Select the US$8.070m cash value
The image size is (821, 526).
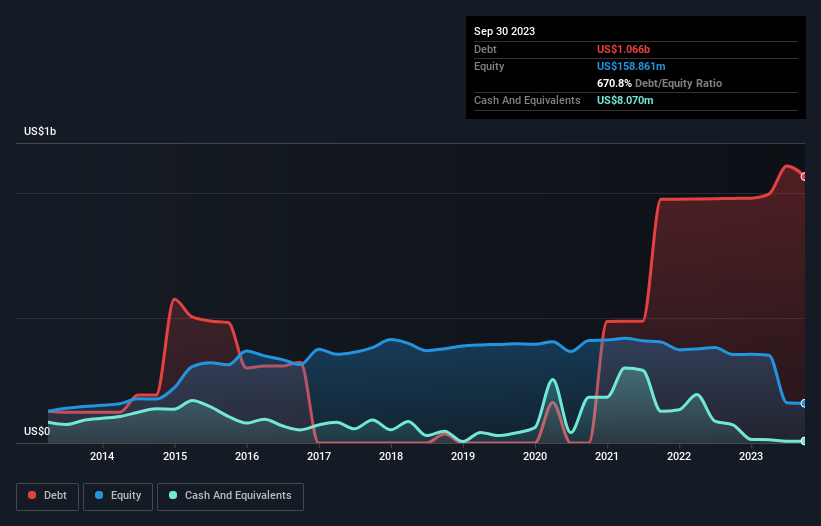click(x=625, y=100)
